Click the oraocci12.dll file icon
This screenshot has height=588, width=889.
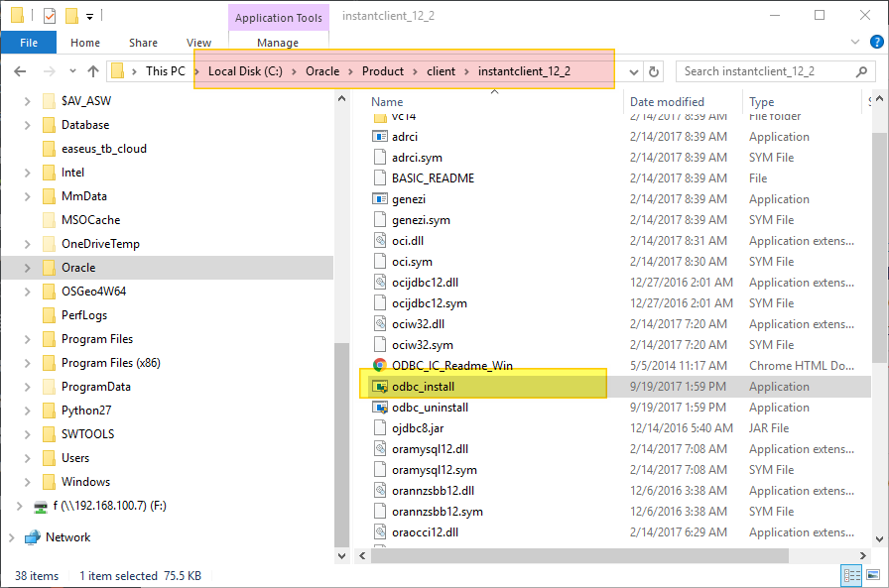[x=379, y=531]
